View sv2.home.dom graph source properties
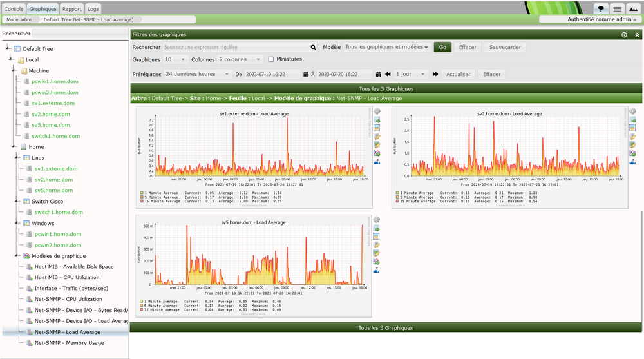Viewport: 644px width, 359px height. pos(633,128)
